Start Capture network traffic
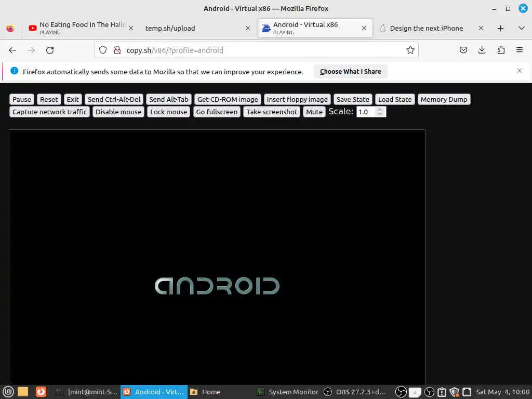 pos(49,112)
